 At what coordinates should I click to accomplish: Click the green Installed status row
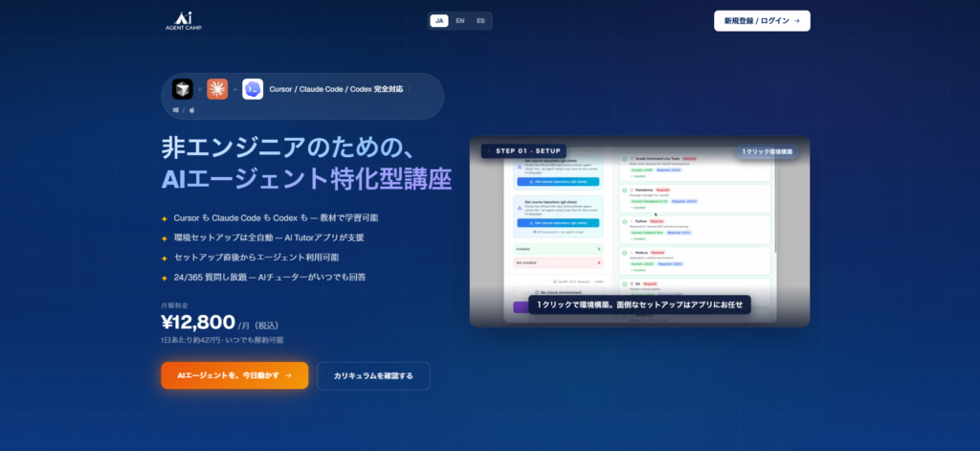click(x=558, y=249)
